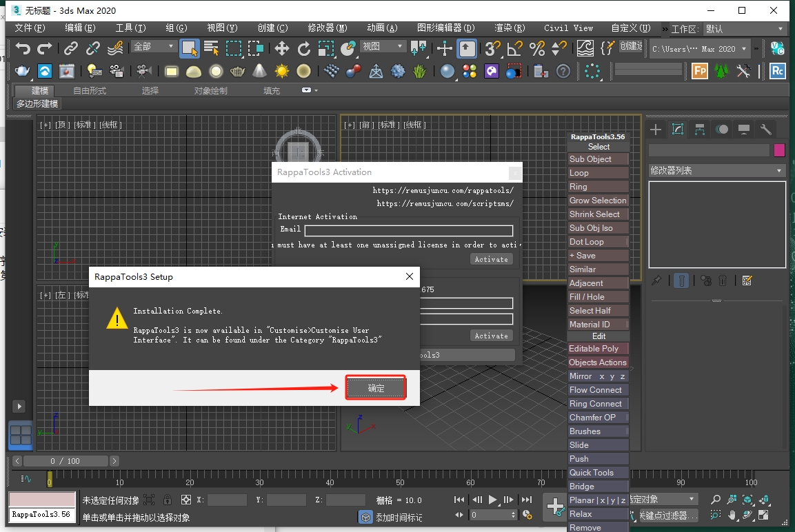Click the pink object color swatch
This screenshot has height=532, width=795.
(779, 150)
